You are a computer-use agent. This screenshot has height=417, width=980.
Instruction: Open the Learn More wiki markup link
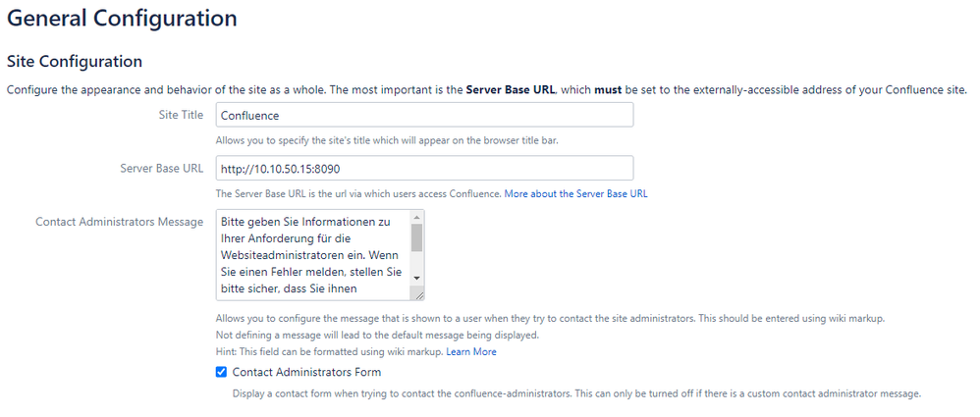pos(471,351)
